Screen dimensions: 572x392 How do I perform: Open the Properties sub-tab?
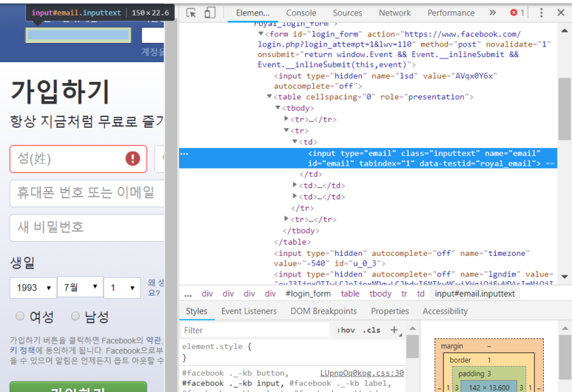point(390,311)
